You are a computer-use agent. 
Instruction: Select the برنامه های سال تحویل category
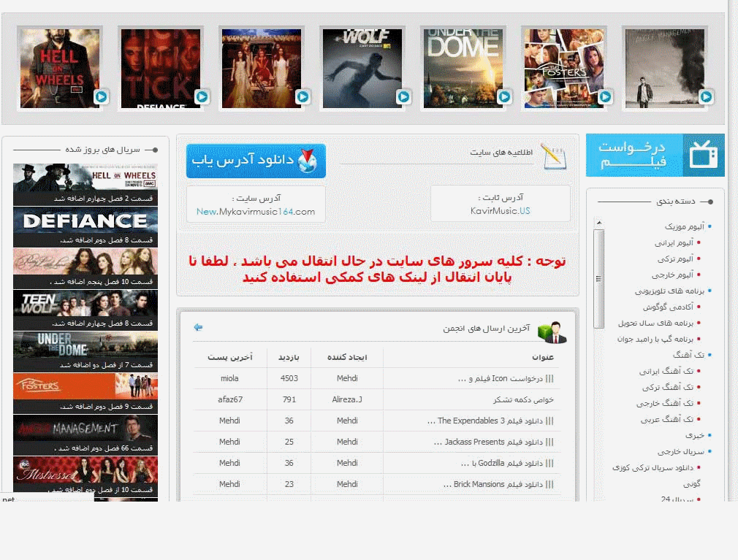(655, 323)
